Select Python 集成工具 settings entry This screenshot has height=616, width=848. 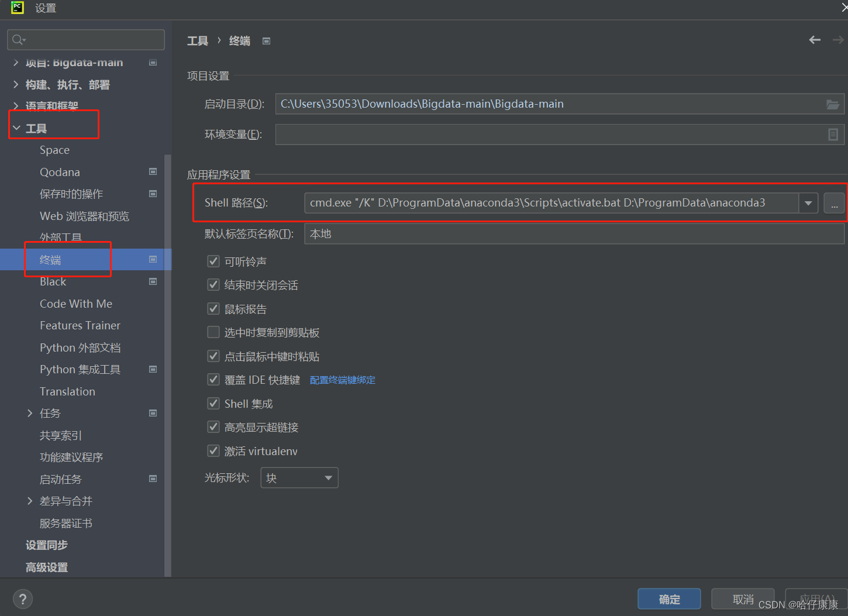pyautogui.click(x=80, y=369)
